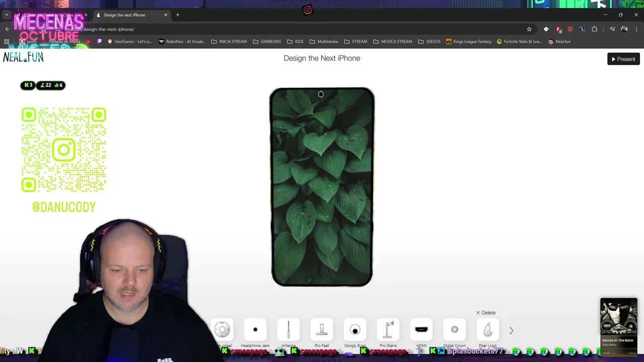Open the GeoGuessr bookmark
This screenshot has width=644, height=362.
(x=130, y=41)
